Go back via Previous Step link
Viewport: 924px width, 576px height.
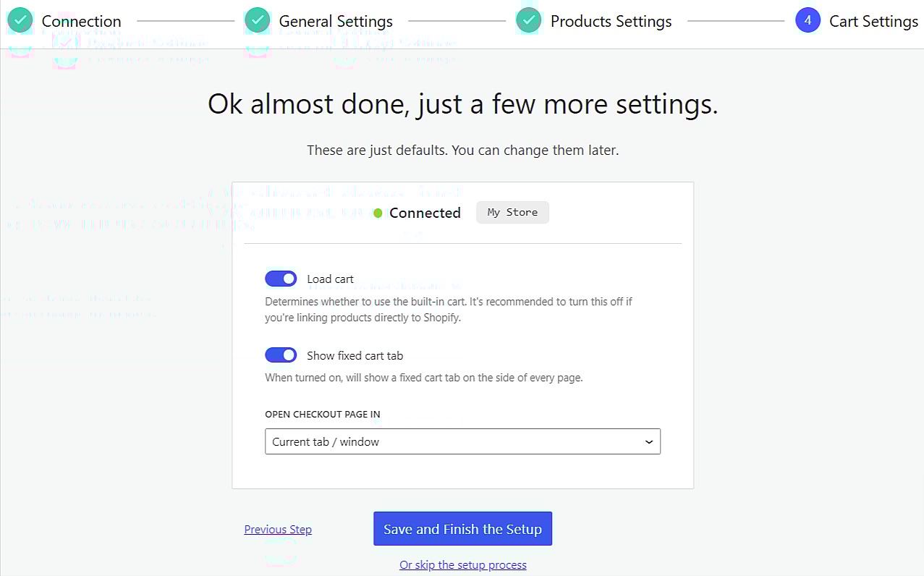[x=278, y=530]
